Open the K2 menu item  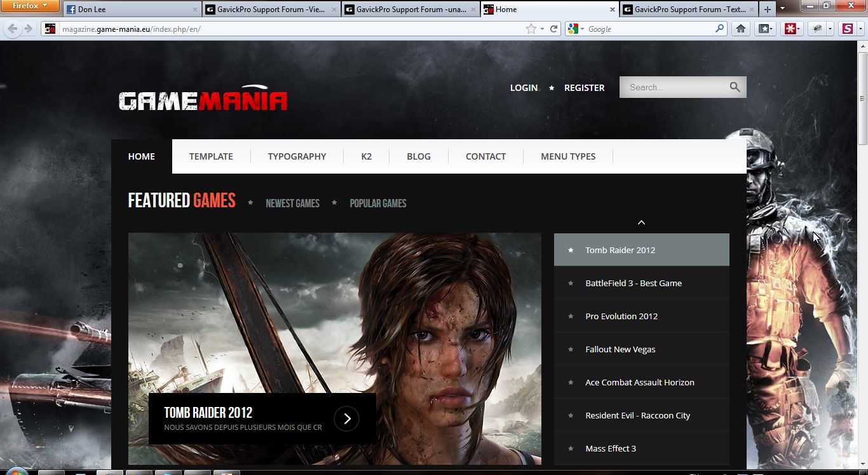coord(367,156)
